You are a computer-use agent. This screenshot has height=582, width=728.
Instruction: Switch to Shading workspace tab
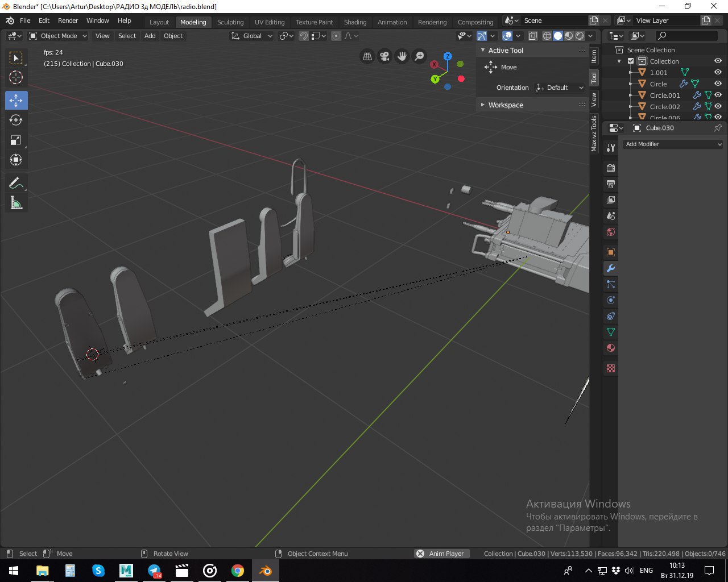pyautogui.click(x=355, y=22)
